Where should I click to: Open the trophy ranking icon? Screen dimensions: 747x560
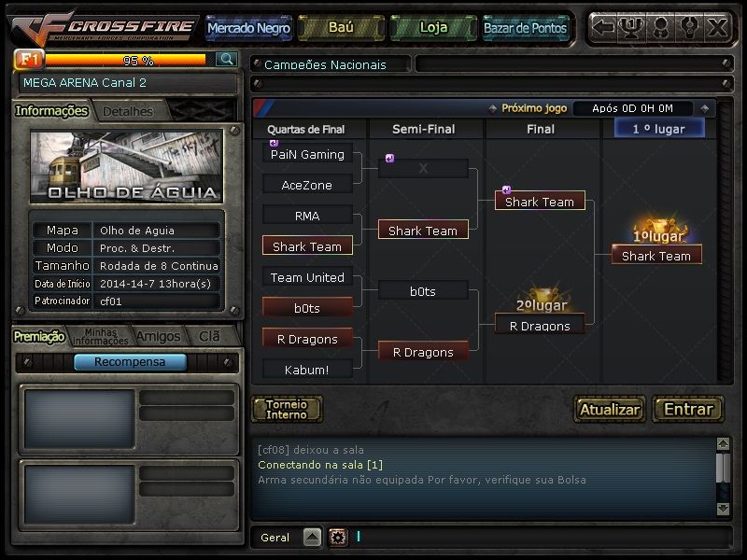(x=631, y=27)
